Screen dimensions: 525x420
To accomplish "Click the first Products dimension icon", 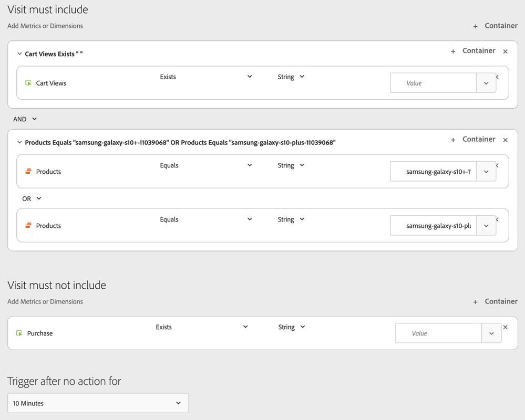I will (28, 171).
